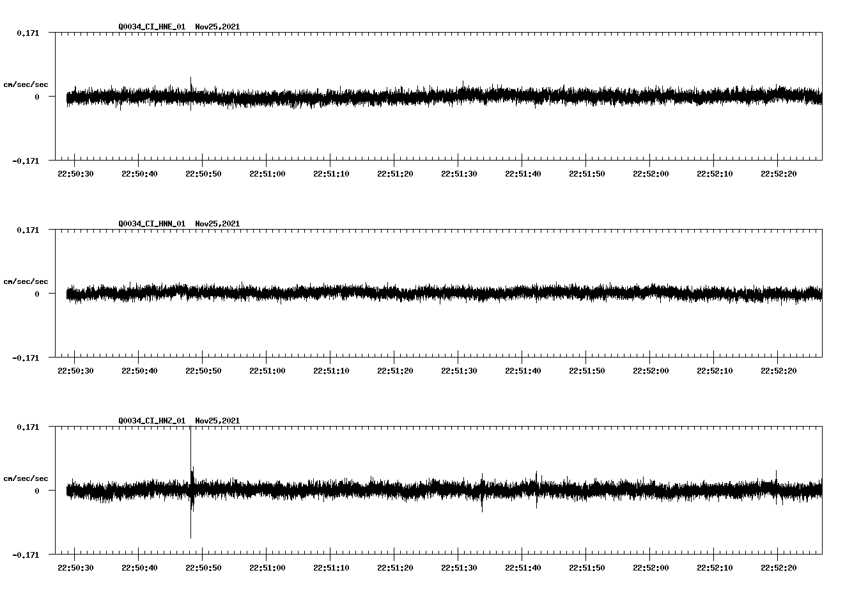Click the zero axis label of HNE plot
Viewport: 868px width, 591px height.
(x=37, y=97)
